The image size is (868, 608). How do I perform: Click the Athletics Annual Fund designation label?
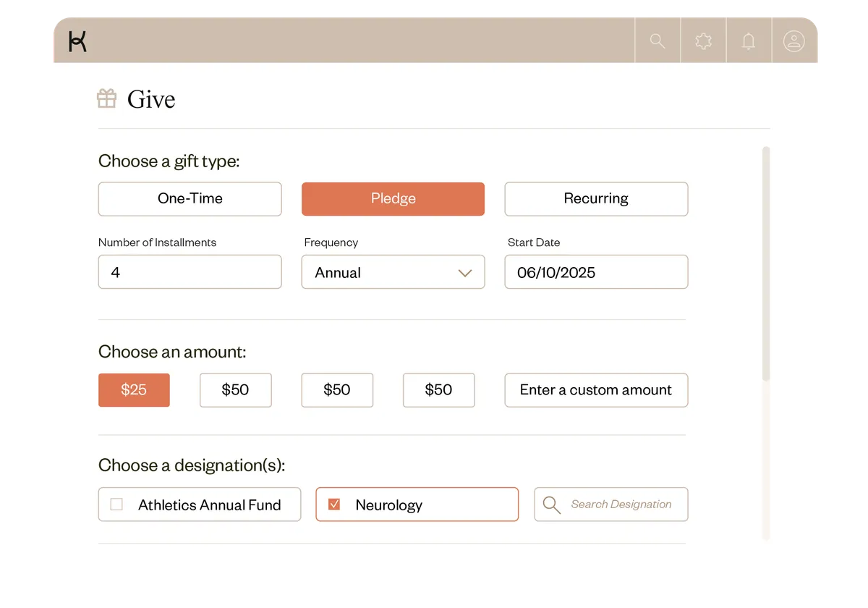(x=210, y=505)
